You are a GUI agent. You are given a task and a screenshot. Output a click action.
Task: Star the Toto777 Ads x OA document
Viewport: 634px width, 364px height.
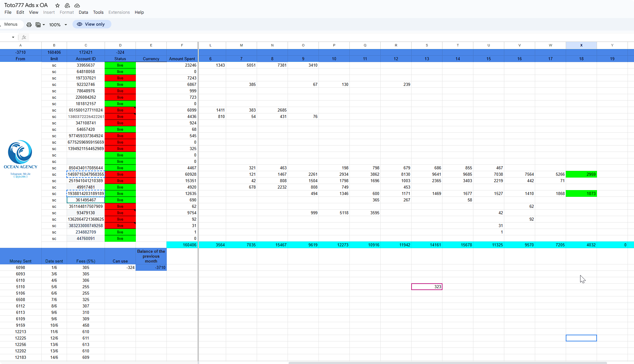pos(57,6)
